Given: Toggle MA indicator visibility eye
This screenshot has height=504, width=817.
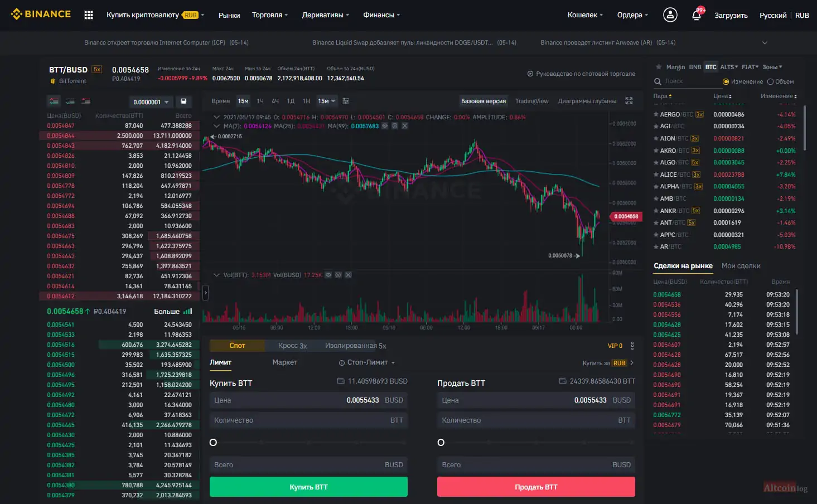Looking at the screenshot, I should [x=385, y=126].
